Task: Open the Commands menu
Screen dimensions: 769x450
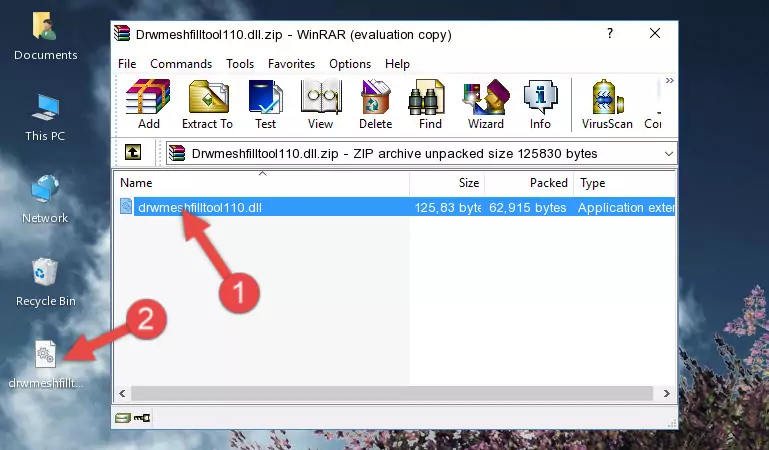Action: (181, 64)
